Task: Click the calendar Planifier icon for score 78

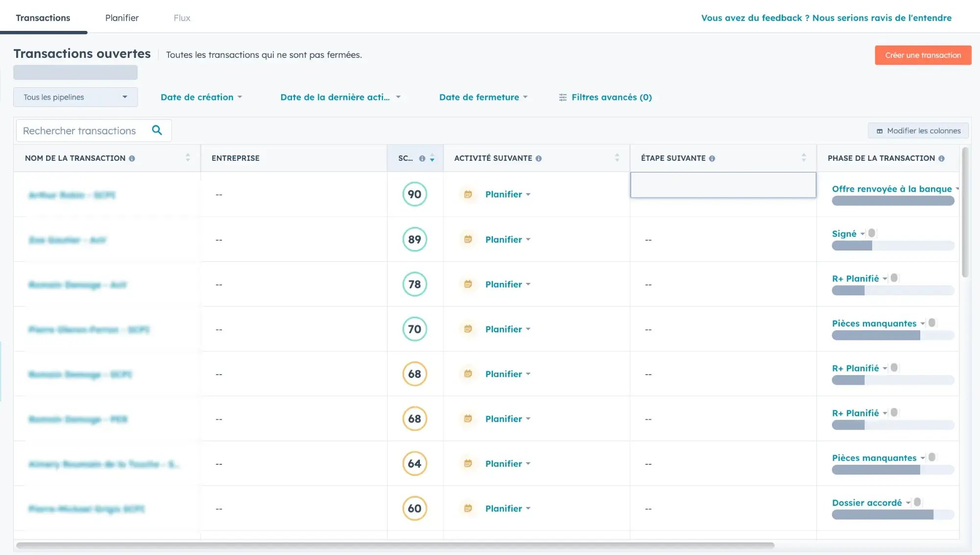Action: [x=468, y=283]
